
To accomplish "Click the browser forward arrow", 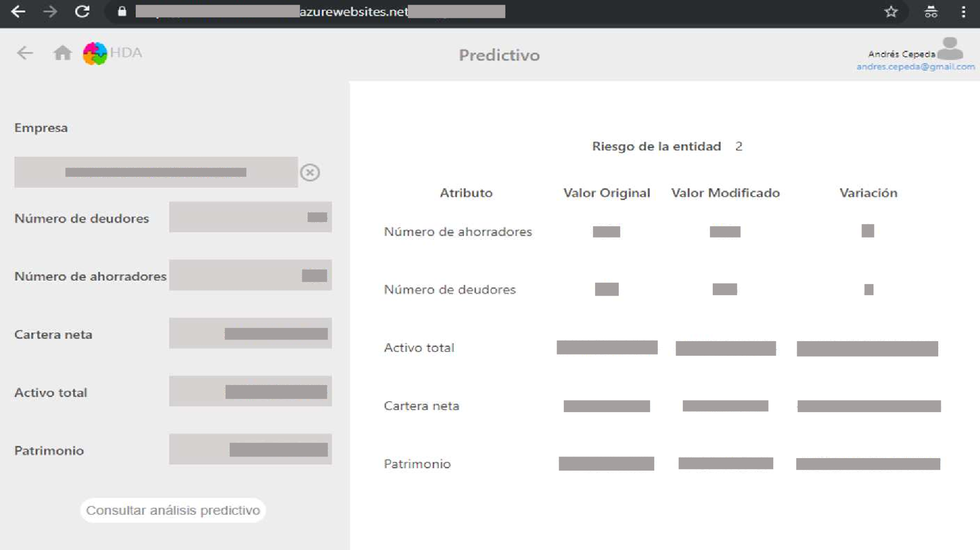I will pyautogui.click(x=50, y=11).
